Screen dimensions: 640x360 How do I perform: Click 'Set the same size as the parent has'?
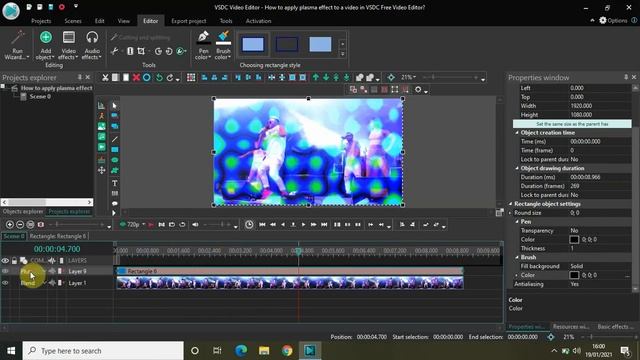pyautogui.click(x=572, y=124)
